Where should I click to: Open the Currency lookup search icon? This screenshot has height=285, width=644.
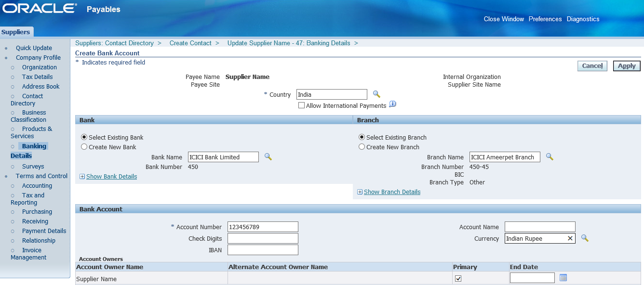(x=585, y=238)
